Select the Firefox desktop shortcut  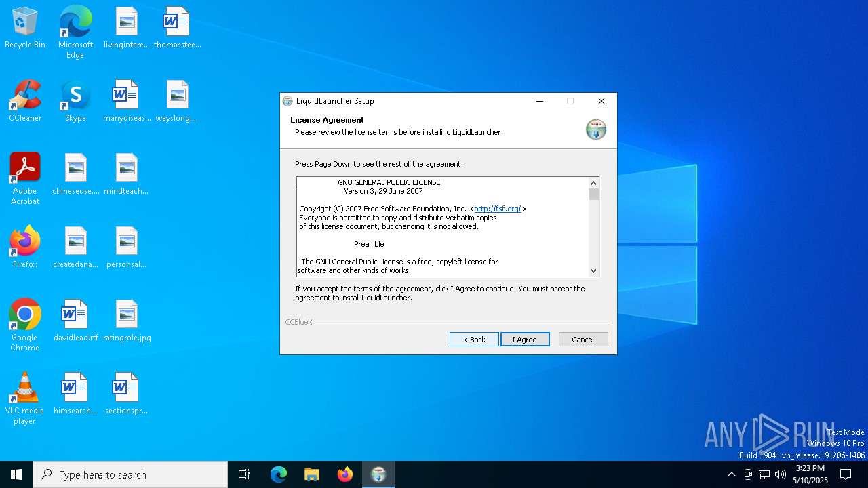point(25,247)
